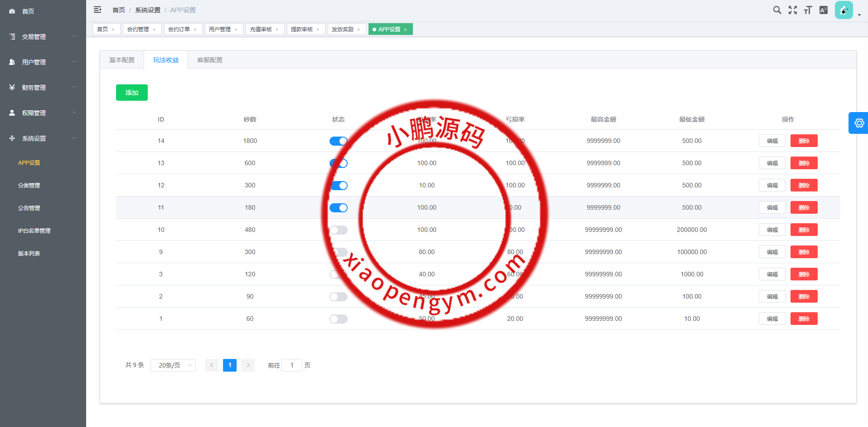Open the blue settings gear panel
The width and height of the screenshot is (868, 427).
tap(858, 123)
